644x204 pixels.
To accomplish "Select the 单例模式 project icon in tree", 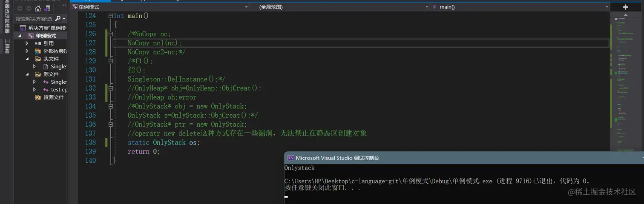I will point(31,36).
